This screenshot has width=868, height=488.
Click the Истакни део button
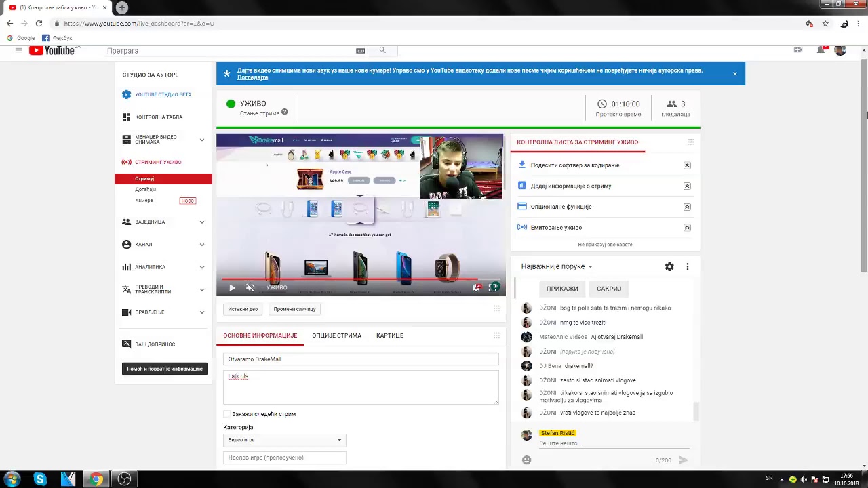(x=243, y=309)
